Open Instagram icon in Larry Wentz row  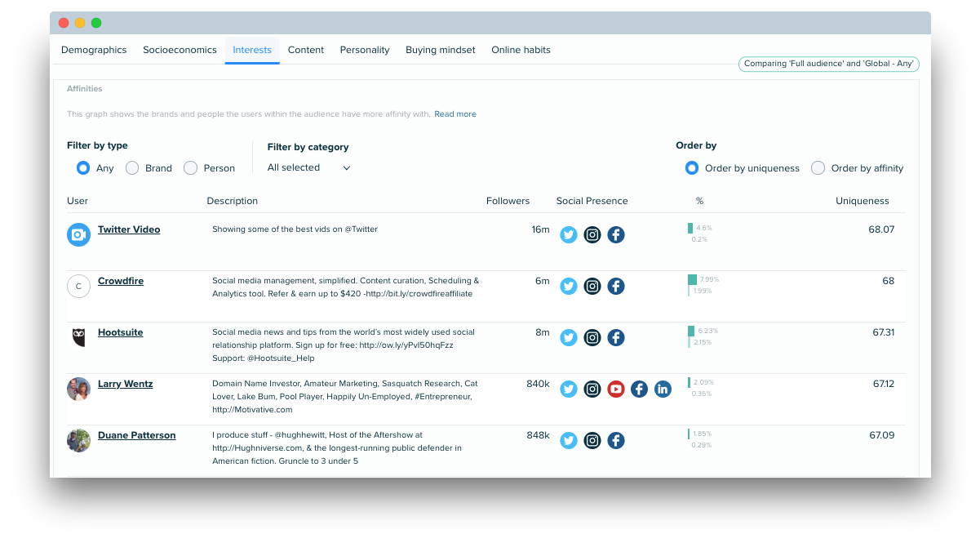click(592, 389)
